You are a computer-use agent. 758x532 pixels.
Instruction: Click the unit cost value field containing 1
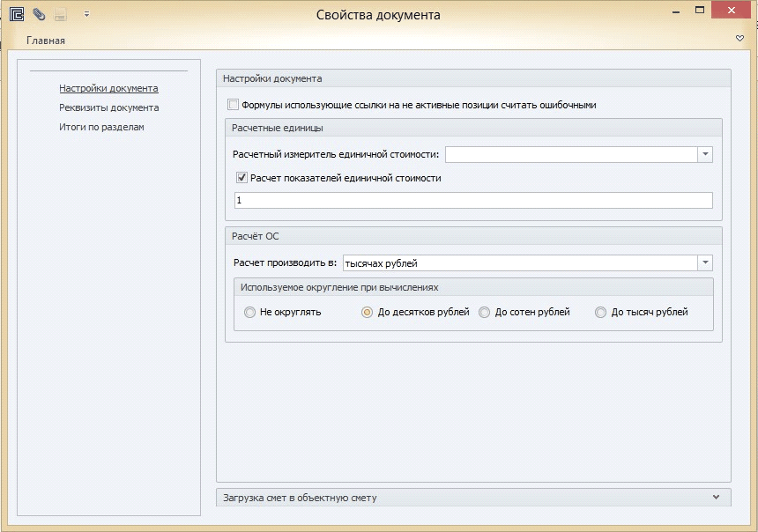pyautogui.click(x=472, y=201)
